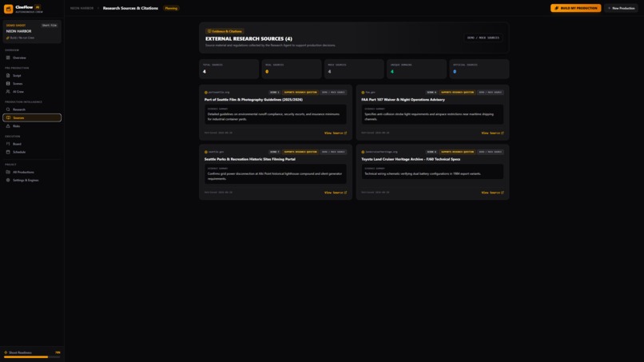644x362 pixels.
Task: Click the Demo / Mock Sources badge in header
Action: pyautogui.click(x=483, y=38)
